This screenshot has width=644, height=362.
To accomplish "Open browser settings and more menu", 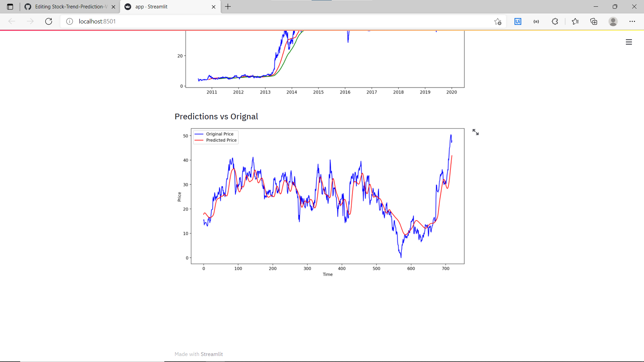I will [x=632, y=21].
